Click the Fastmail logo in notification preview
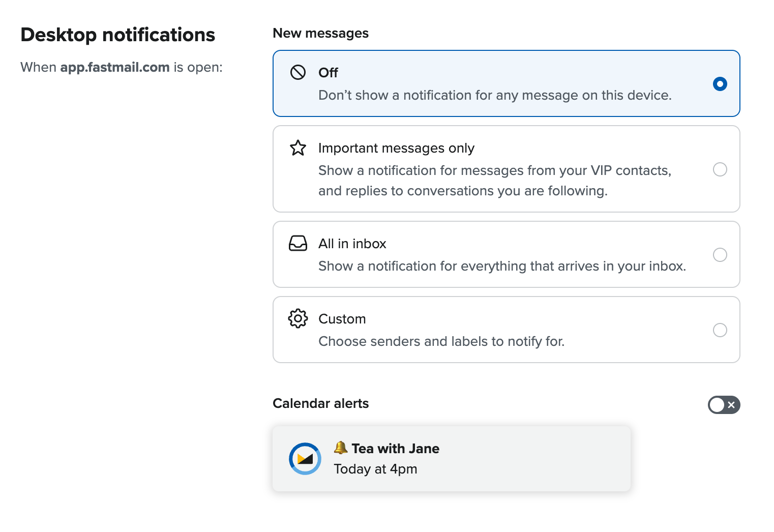 305,459
